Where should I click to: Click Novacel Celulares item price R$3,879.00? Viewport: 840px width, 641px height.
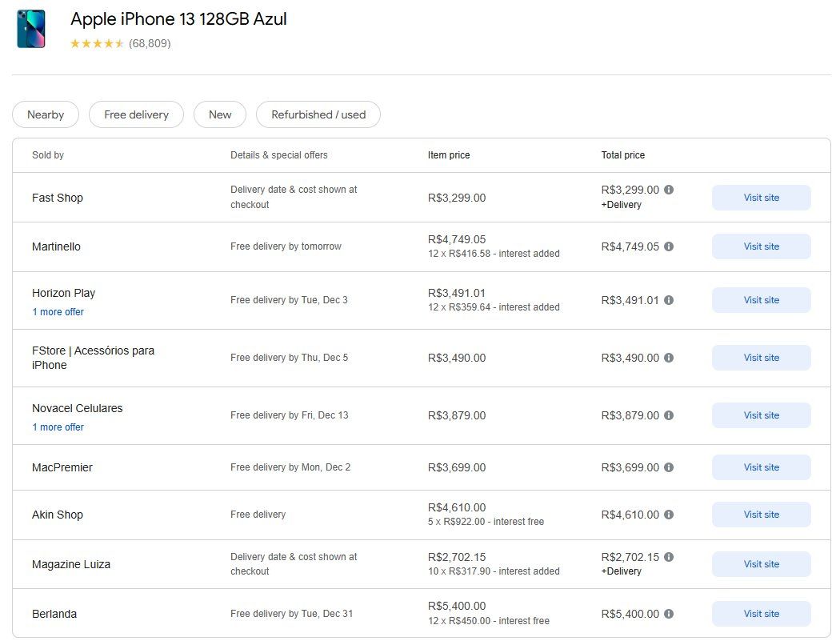pos(457,415)
